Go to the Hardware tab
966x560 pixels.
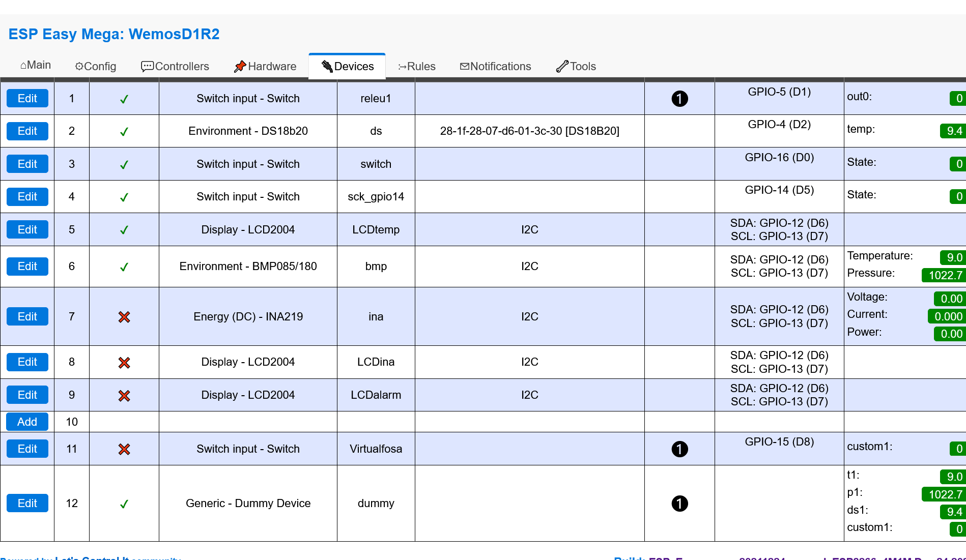[x=265, y=66]
